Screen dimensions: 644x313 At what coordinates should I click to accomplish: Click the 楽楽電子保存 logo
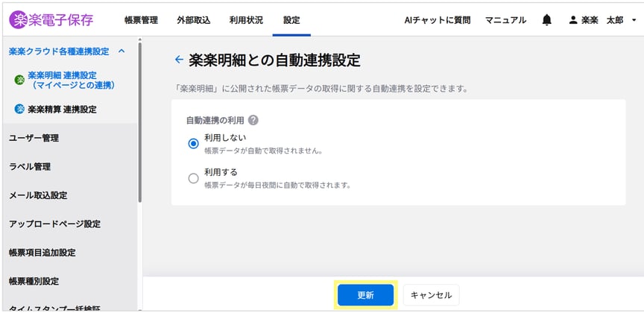[x=51, y=19]
